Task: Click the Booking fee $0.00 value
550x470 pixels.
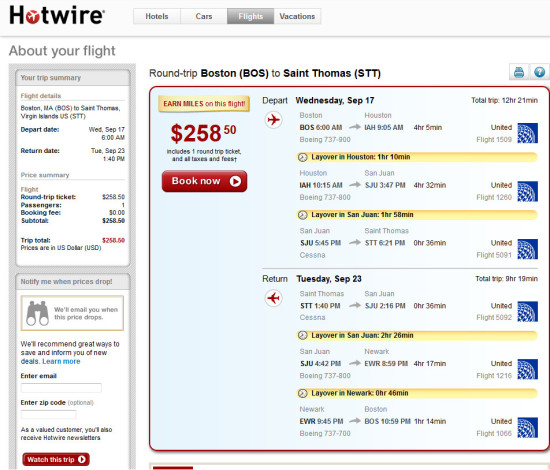Action: [117, 213]
